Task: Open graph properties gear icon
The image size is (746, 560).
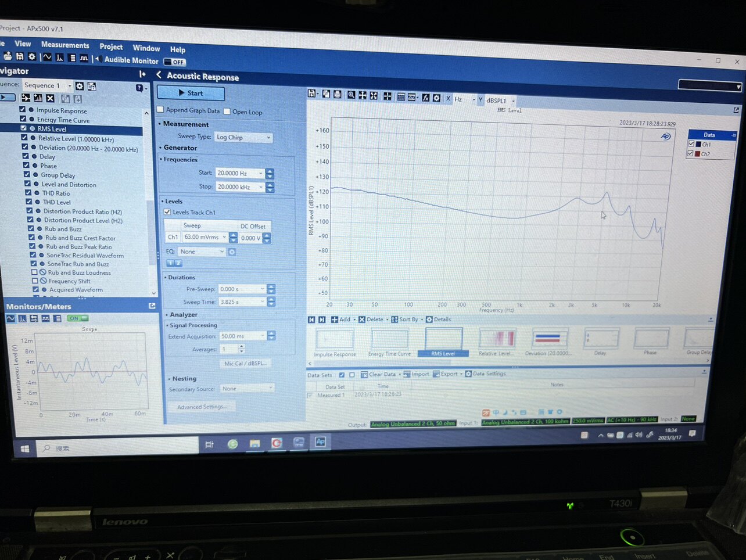Action: coord(436,98)
